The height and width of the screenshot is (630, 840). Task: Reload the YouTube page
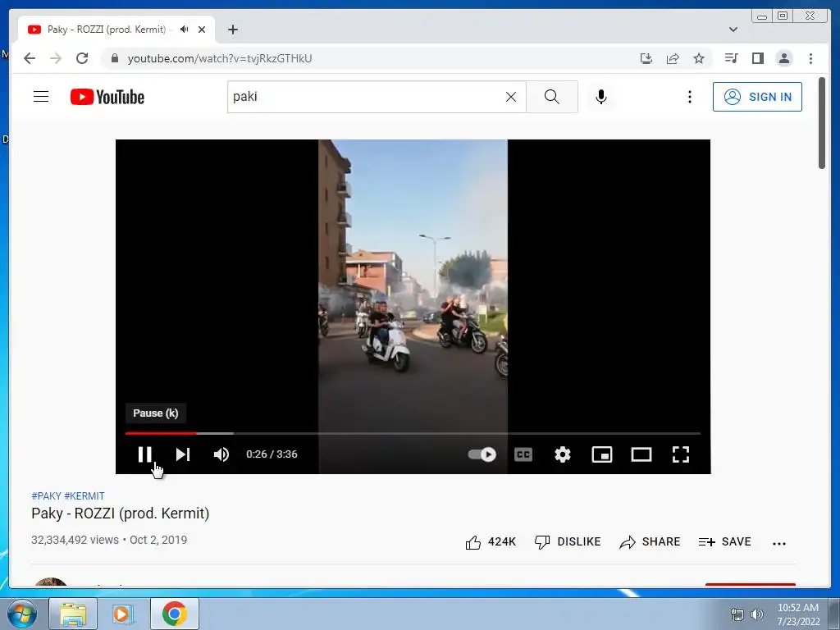[82, 58]
